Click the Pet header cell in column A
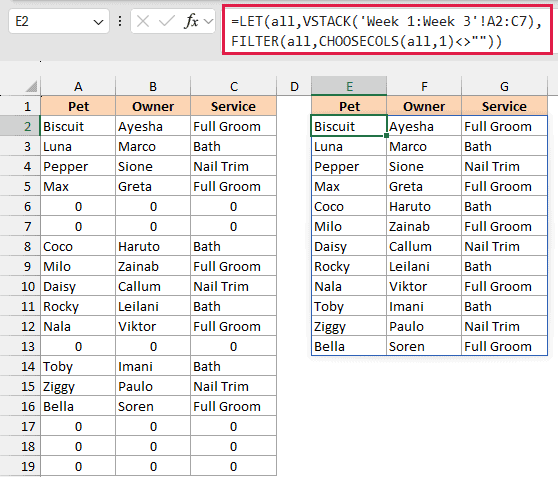Viewport: 558px width, 477px height. 78,106
